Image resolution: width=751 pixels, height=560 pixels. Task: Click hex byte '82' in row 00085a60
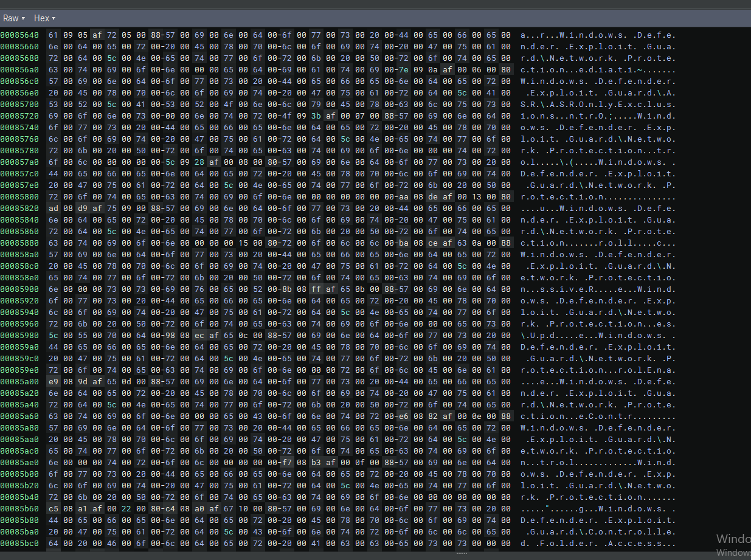(432, 416)
